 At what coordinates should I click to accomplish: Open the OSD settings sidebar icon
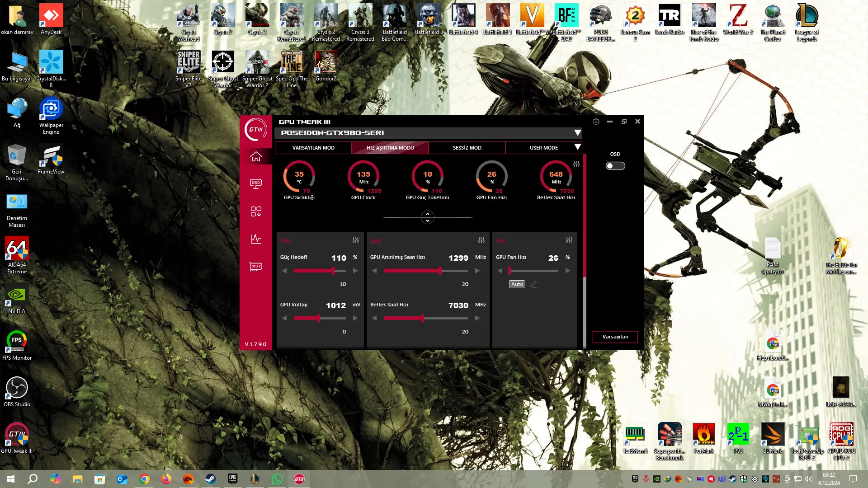pyautogui.click(x=256, y=183)
